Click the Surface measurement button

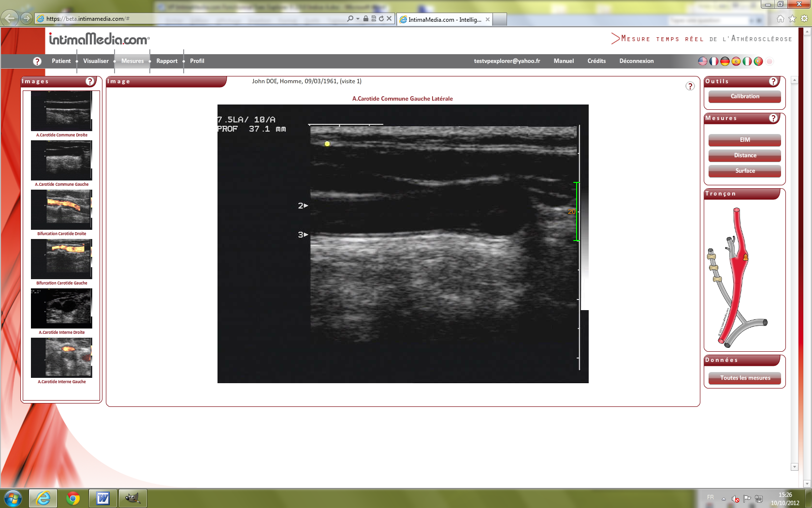[x=744, y=171]
